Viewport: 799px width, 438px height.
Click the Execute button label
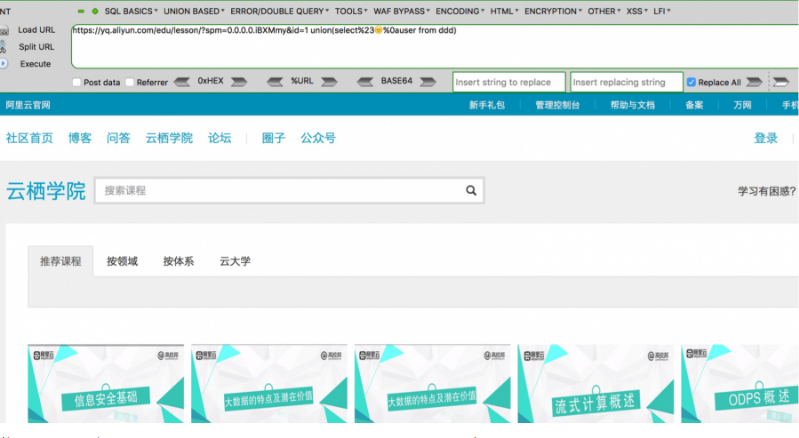(35, 64)
